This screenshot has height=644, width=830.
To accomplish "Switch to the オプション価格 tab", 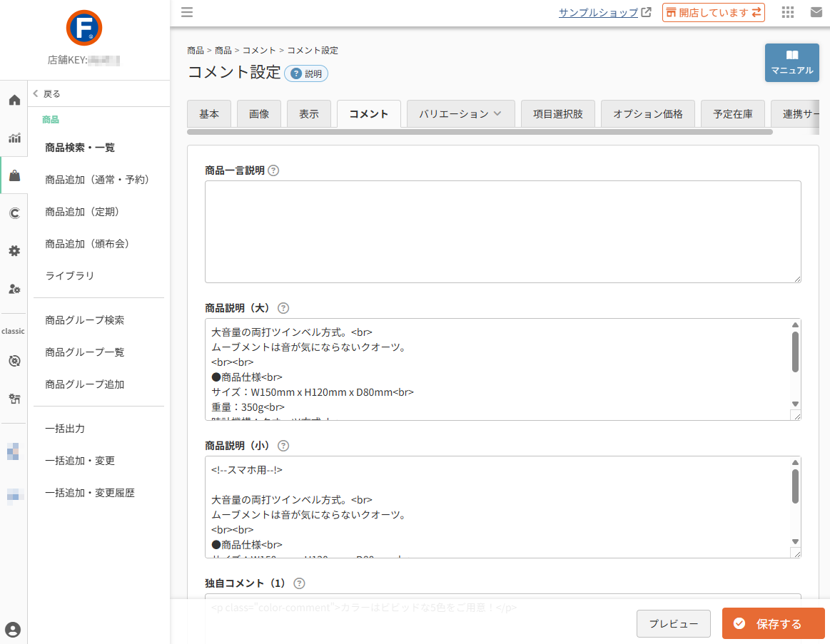I will click(x=648, y=114).
